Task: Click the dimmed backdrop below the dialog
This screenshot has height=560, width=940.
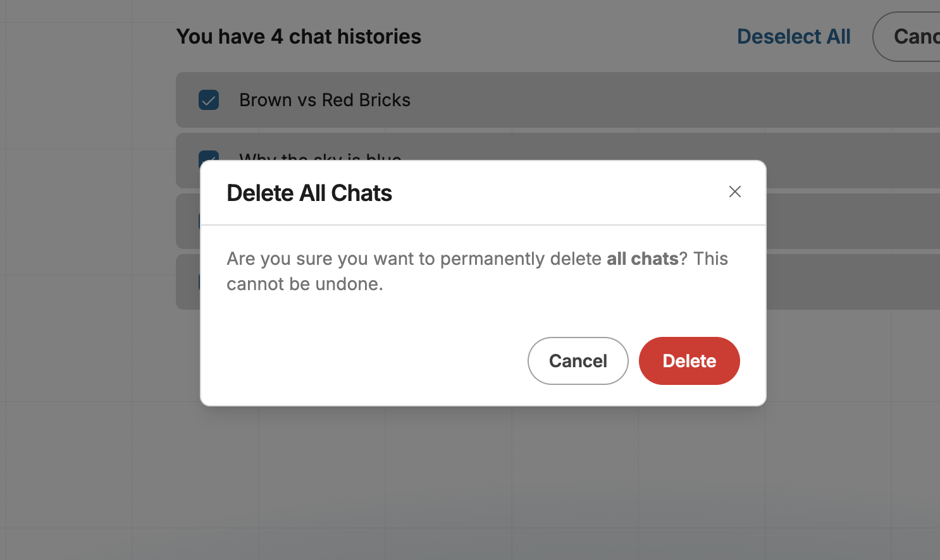Action: tap(481, 480)
